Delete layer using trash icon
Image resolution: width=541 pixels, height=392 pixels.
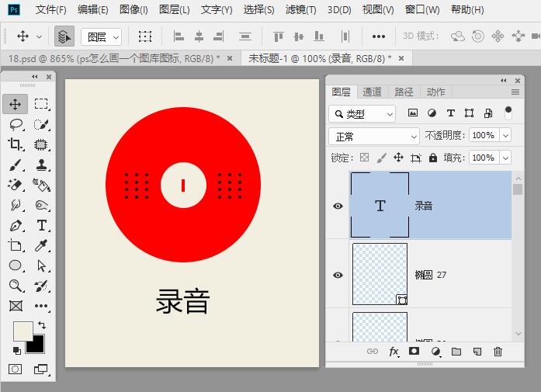[498, 352]
